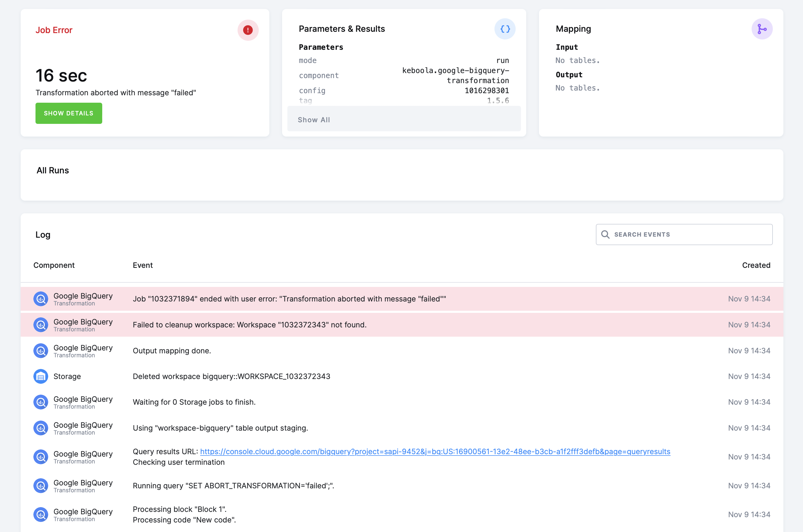Select 'Processing block "Block 1"' event text
803x532 pixels.
[x=180, y=509]
